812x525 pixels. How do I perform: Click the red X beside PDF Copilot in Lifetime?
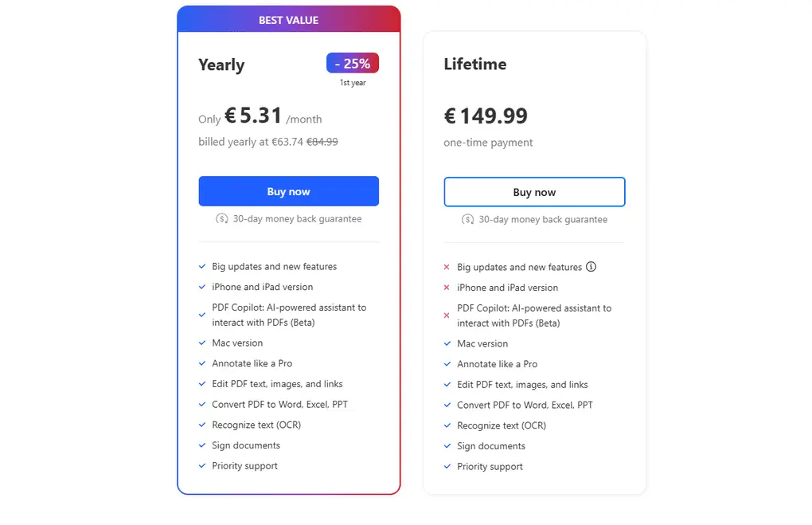pyautogui.click(x=447, y=315)
